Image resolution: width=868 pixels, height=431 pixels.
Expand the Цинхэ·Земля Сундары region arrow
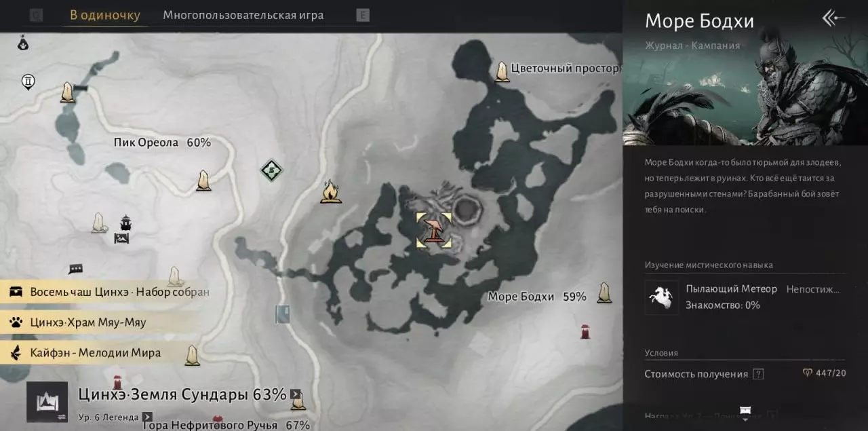296,394
